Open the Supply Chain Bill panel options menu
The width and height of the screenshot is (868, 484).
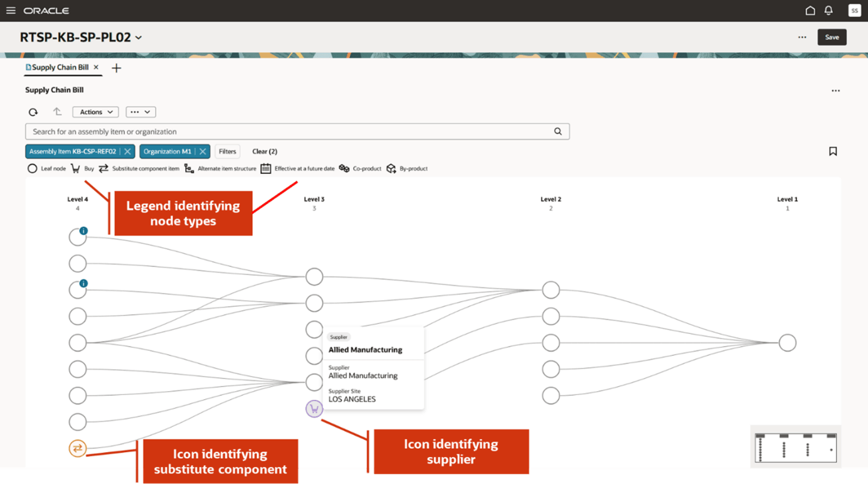click(x=835, y=90)
